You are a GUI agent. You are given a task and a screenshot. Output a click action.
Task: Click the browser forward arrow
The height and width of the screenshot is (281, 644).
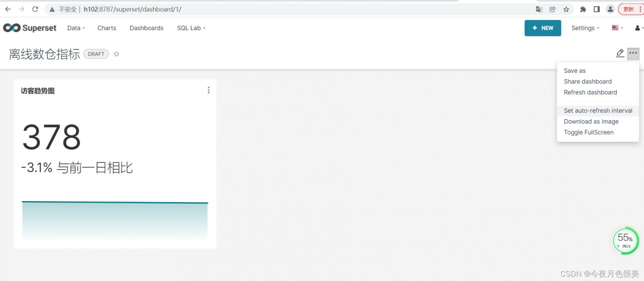[x=22, y=9]
